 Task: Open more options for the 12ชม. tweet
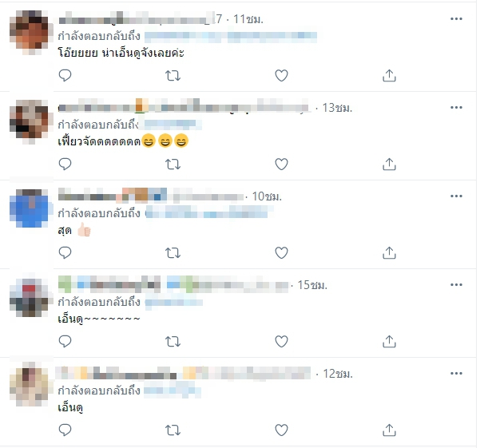click(456, 374)
